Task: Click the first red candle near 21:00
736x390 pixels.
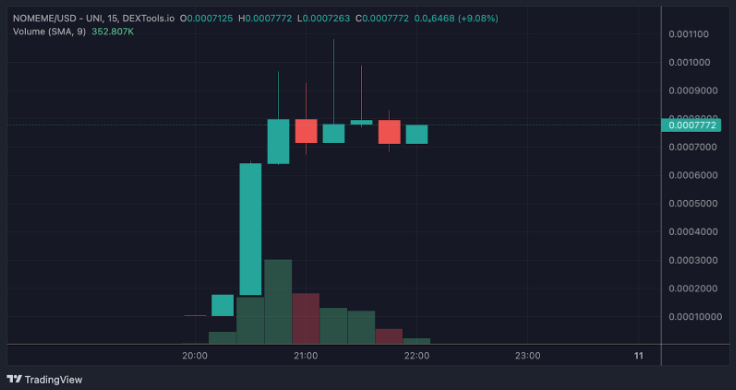Action: [306, 131]
